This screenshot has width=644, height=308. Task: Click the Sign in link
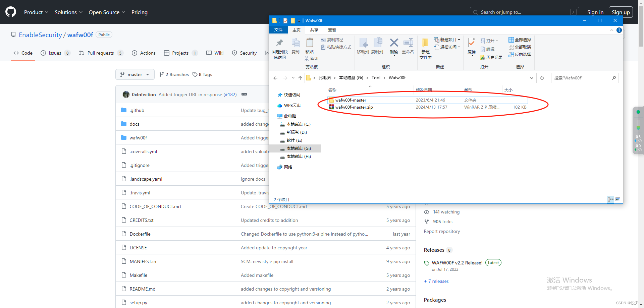pyautogui.click(x=595, y=12)
